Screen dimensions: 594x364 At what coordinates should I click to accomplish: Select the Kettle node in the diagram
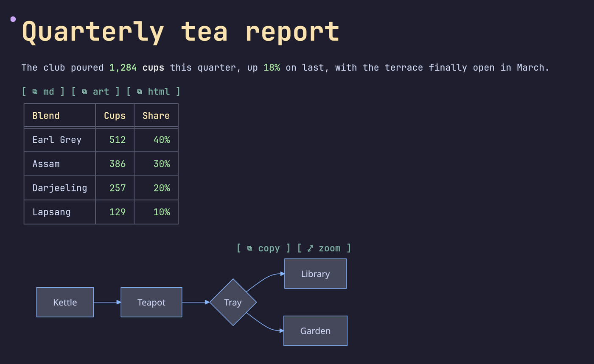coord(65,302)
